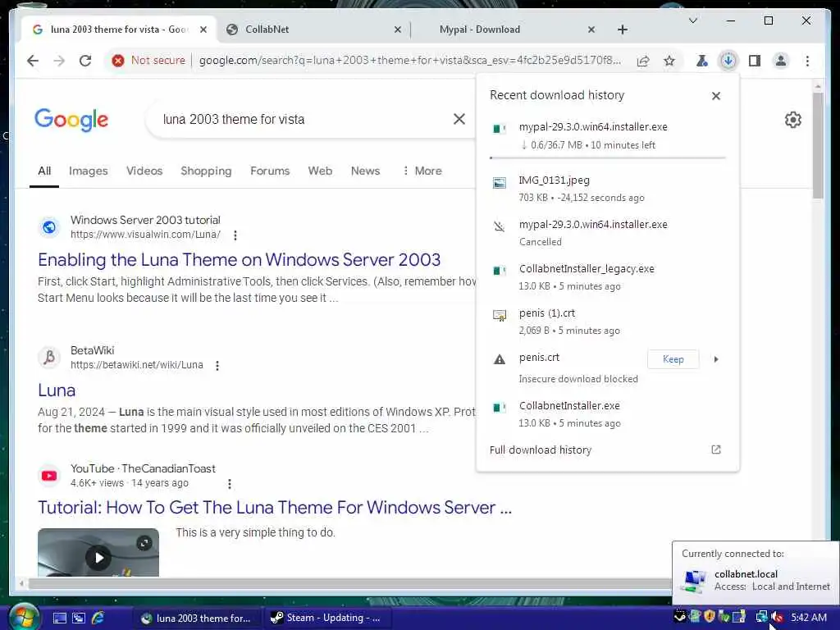
Task: Select the News search tab
Action: coord(365,171)
